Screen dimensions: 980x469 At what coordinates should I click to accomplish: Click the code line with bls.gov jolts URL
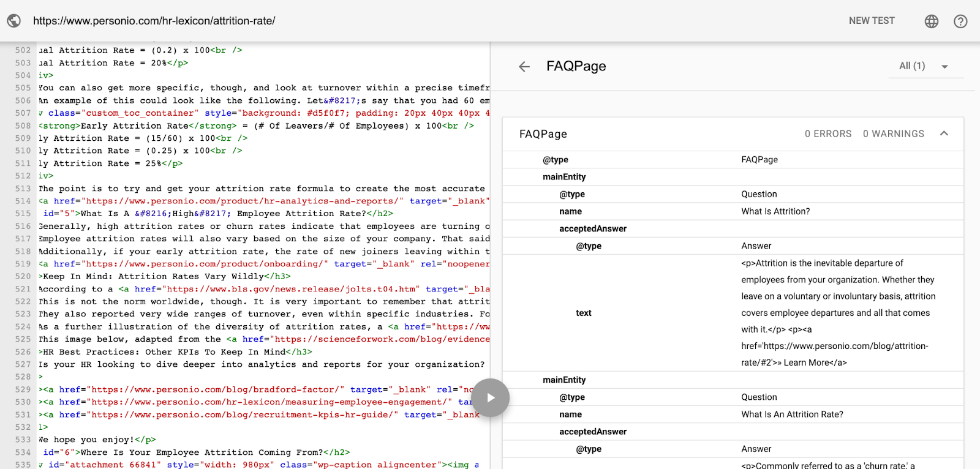(x=264, y=289)
